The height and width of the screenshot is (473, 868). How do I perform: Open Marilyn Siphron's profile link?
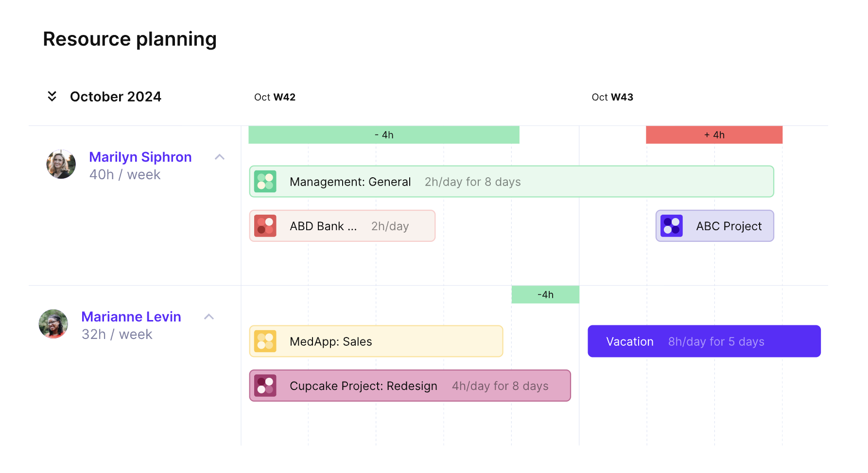[140, 157]
